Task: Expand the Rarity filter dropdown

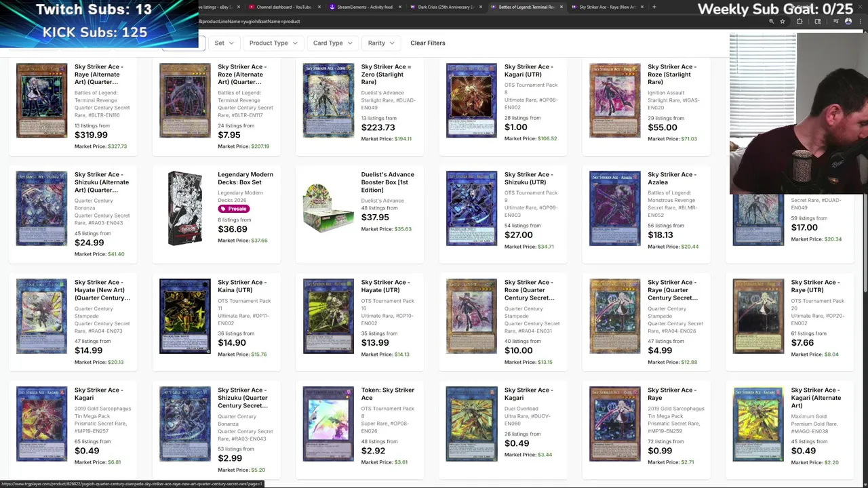Action: click(380, 43)
